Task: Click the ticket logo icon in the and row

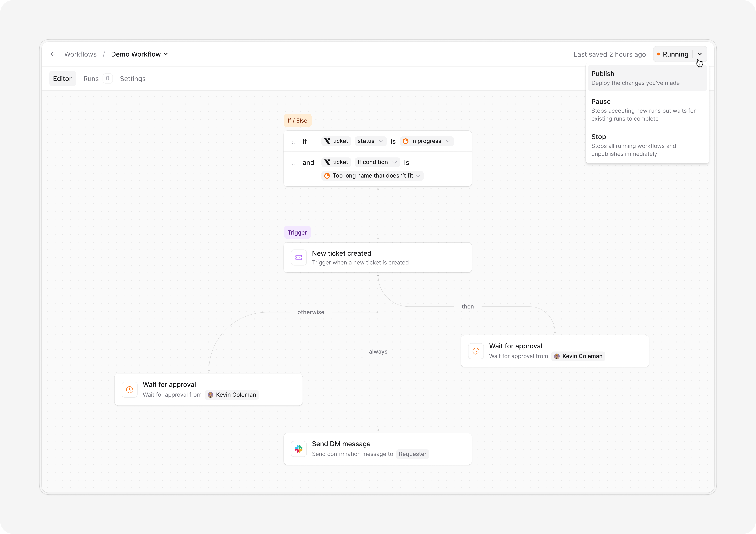Action: point(327,162)
